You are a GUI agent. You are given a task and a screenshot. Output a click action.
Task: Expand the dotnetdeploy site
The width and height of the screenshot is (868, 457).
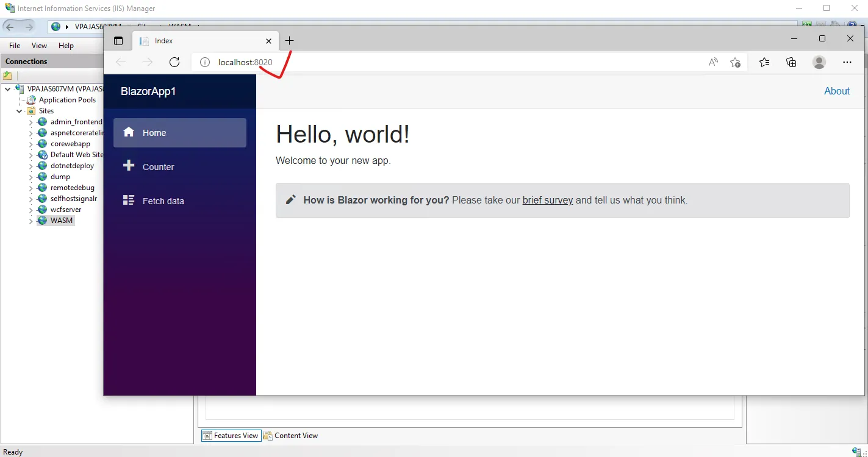[x=31, y=166]
